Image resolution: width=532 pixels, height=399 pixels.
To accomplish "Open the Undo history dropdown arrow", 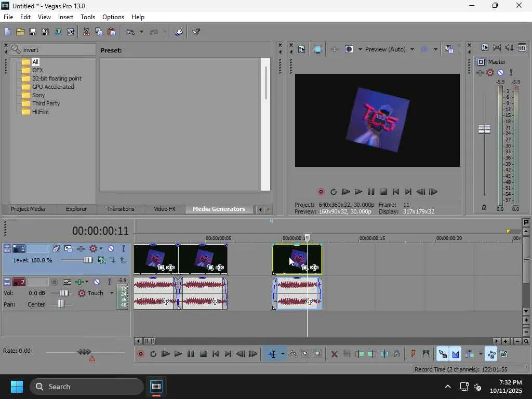I will [x=141, y=32].
